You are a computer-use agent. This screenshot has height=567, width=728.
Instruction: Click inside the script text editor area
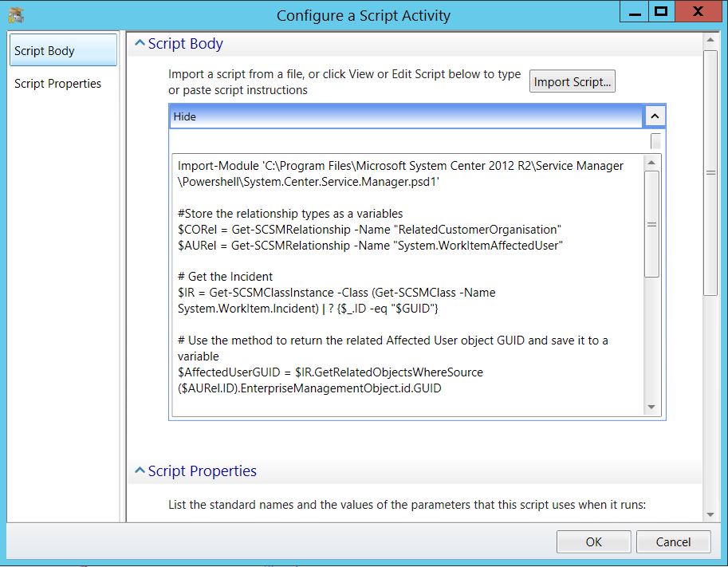pyautogui.click(x=407, y=319)
